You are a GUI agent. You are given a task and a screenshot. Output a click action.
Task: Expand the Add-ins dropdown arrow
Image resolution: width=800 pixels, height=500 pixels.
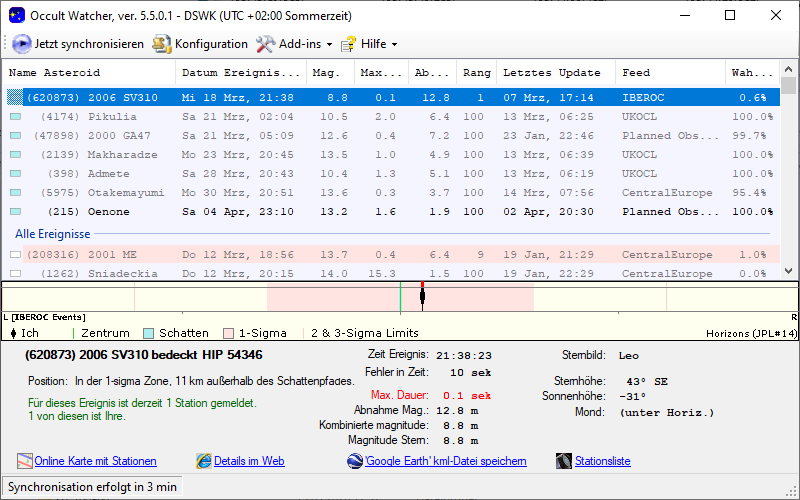[x=328, y=45]
